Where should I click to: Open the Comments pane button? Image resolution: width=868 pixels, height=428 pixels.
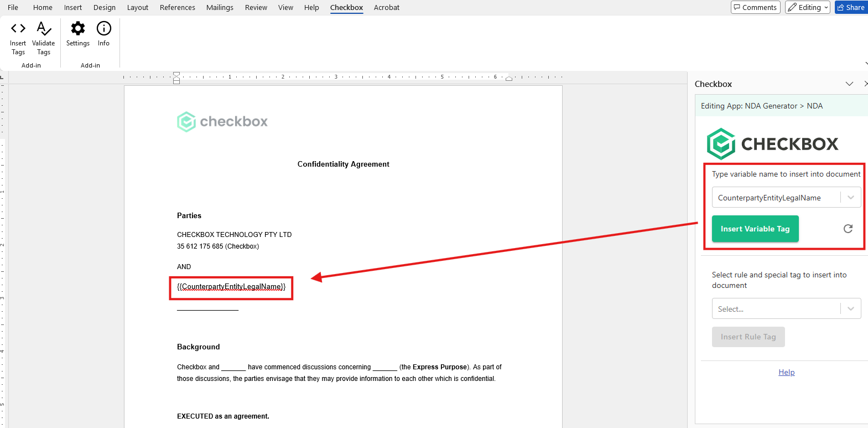point(756,7)
